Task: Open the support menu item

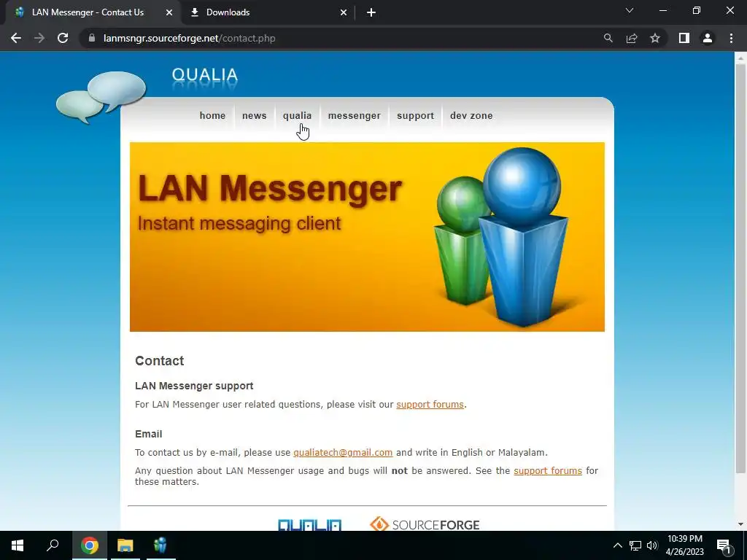Action: [x=415, y=116]
